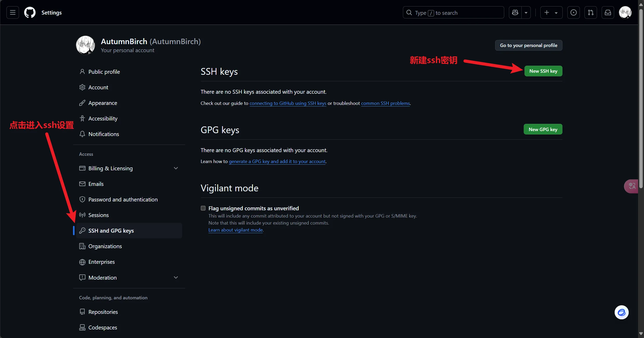Expand the Billing & Licensing chevron
Image resolution: width=644 pixels, height=338 pixels.
tap(176, 168)
